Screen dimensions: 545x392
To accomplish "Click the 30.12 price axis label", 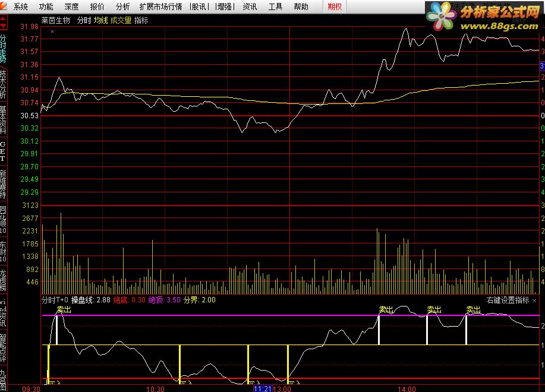I will 30,141.
